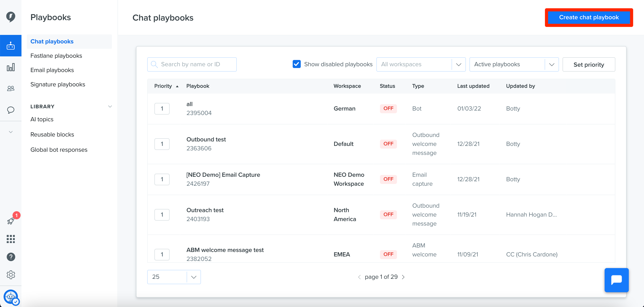Go to Fastlane playbooks
Screen dimensions: 644x307
(x=56, y=56)
